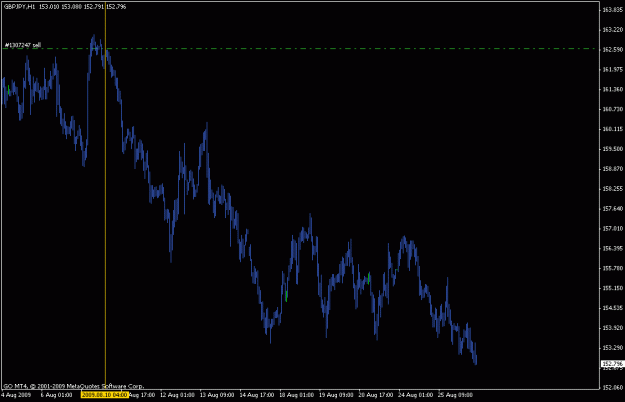Click the 6 Aug 01:00 time label
The image size is (625, 402).
pos(57,395)
